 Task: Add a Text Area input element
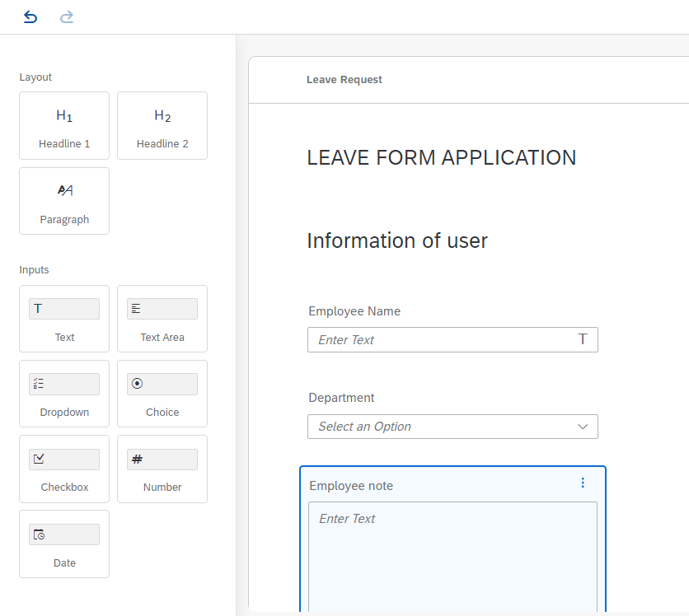coord(162,319)
